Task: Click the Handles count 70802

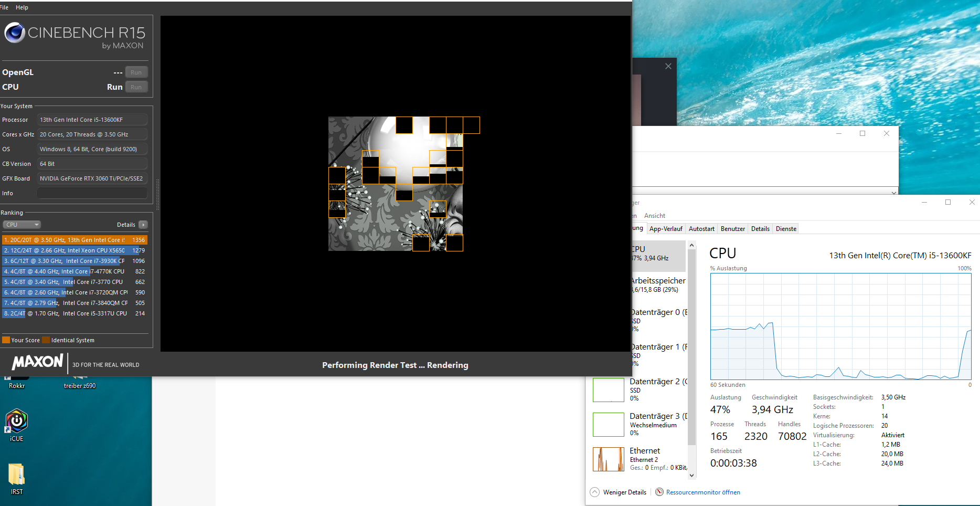Action: click(x=792, y=436)
